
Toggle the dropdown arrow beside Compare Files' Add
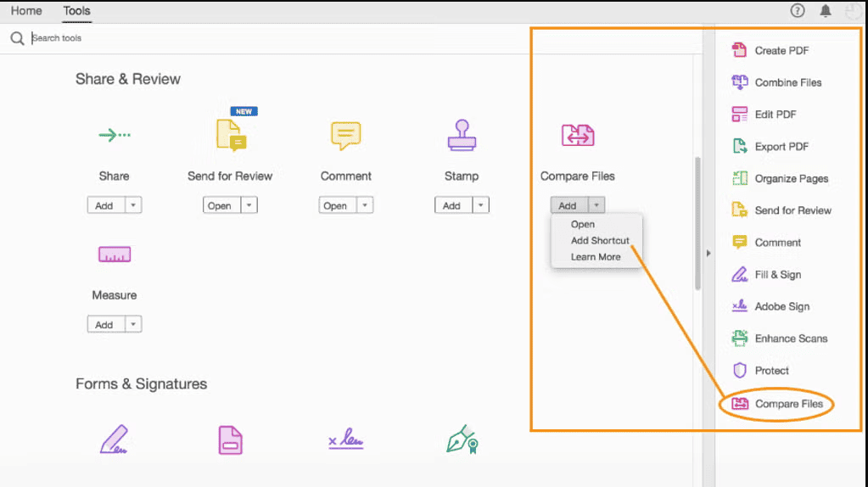coord(596,205)
